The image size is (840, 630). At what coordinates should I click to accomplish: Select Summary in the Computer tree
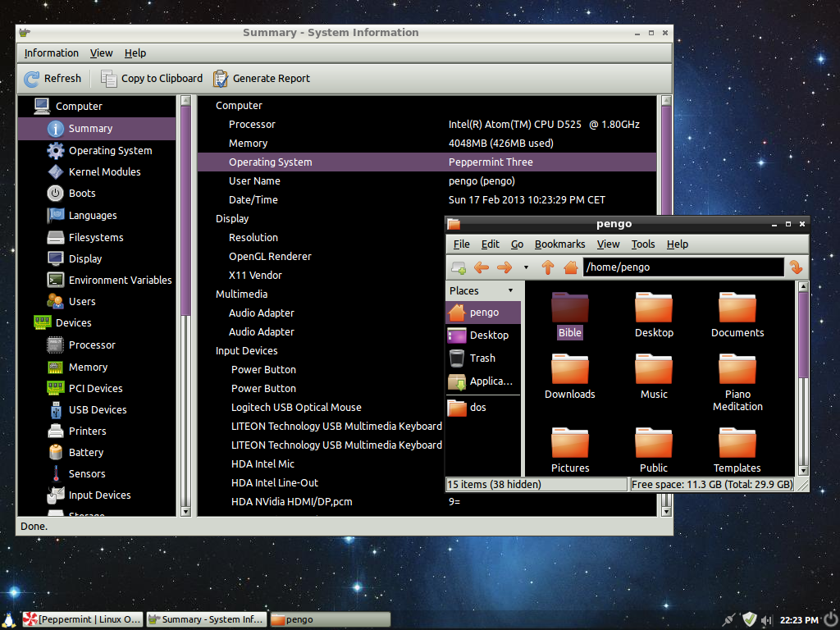(97, 129)
